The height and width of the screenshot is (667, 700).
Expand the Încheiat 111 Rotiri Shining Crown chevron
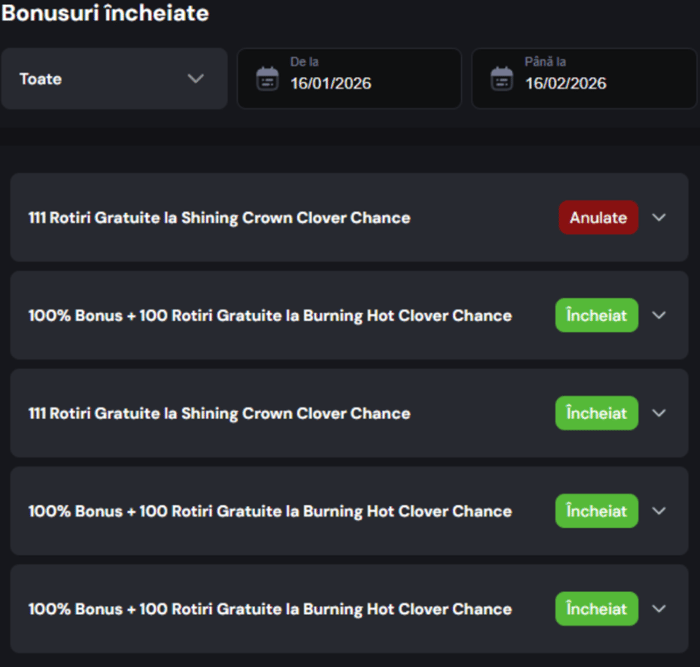point(659,413)
